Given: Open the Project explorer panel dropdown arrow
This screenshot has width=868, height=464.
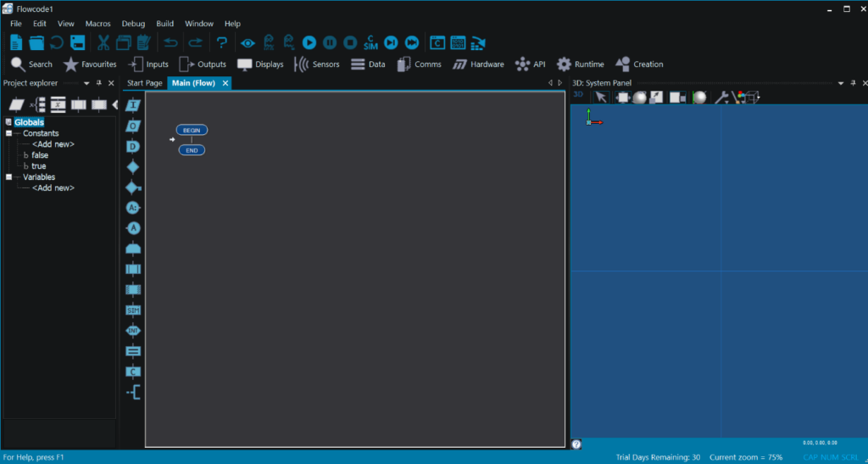Looking at the screenshot, I should [x=86, y=83].
